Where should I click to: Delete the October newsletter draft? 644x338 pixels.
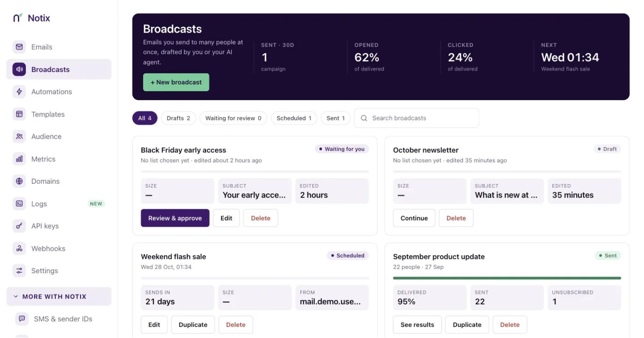(456, 218)
